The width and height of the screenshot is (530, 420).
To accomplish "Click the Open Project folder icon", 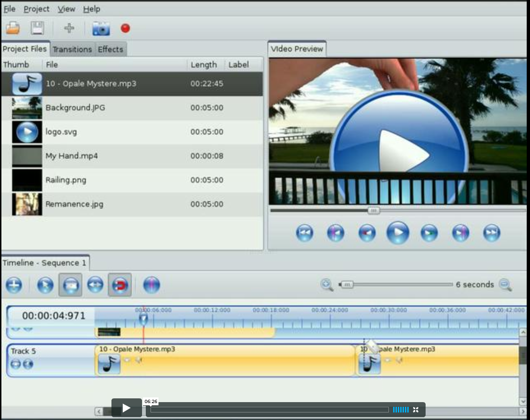I will pos(13,28).
